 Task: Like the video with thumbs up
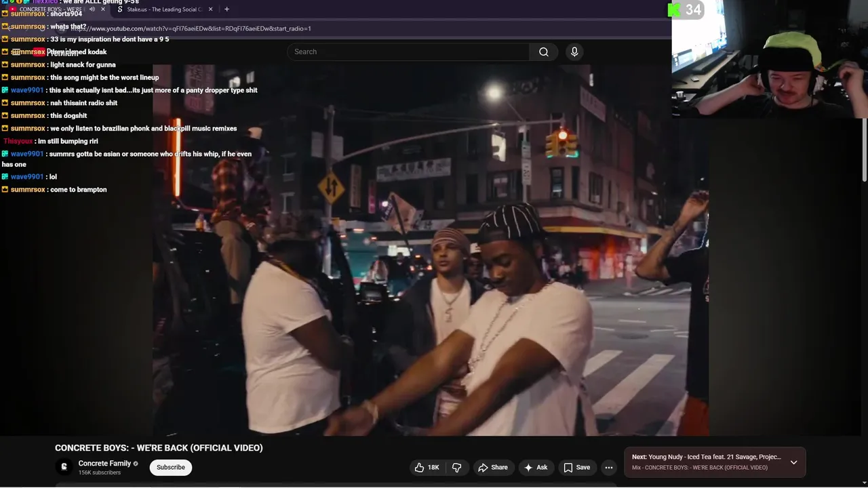pos(427,468)
